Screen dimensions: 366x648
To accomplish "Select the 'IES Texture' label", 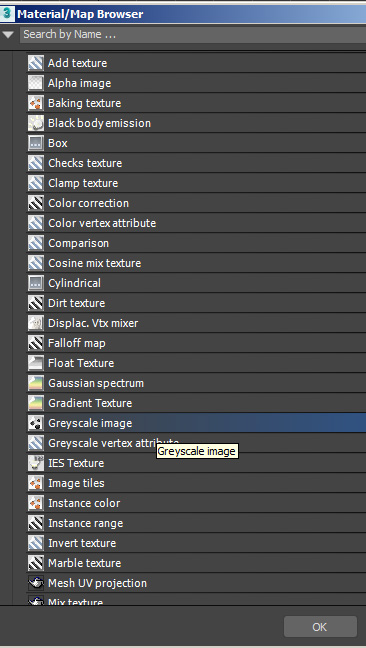I will click(x=76, y=463).
